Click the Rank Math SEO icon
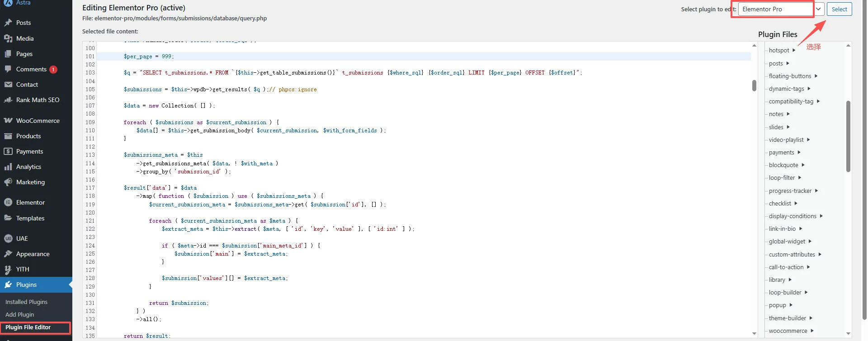Viewport: 868px width, 341px height. (x=8, y=100)
